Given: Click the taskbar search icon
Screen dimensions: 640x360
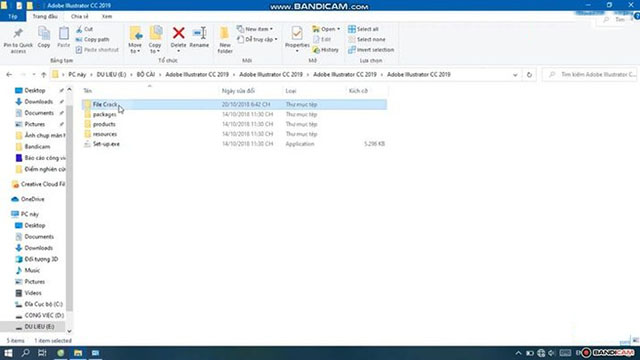Looking at the screenshot, I should [25, 353].
